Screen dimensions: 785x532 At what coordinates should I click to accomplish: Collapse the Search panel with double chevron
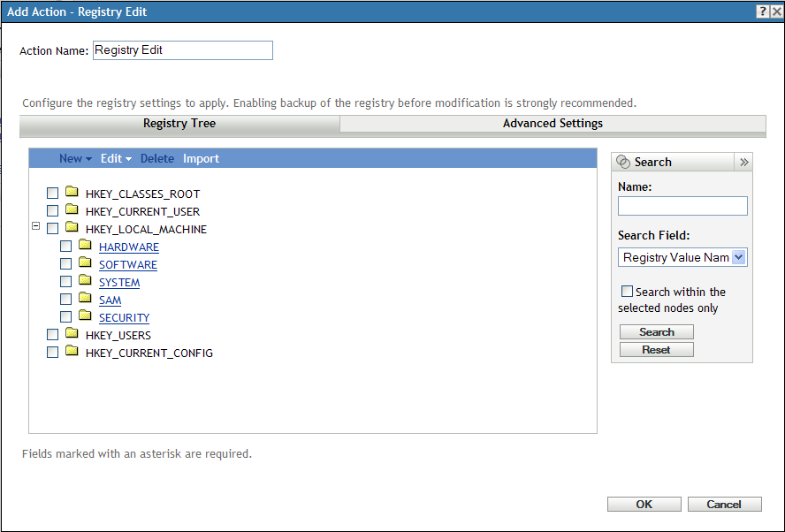pyautogui.click(x=744, y=162)
